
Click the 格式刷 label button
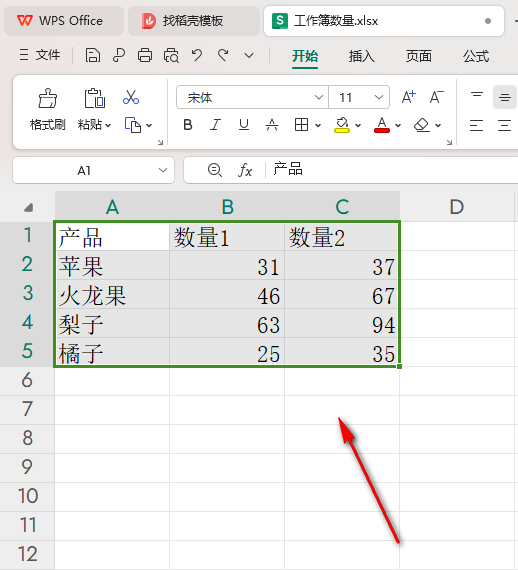click(48, 125)
